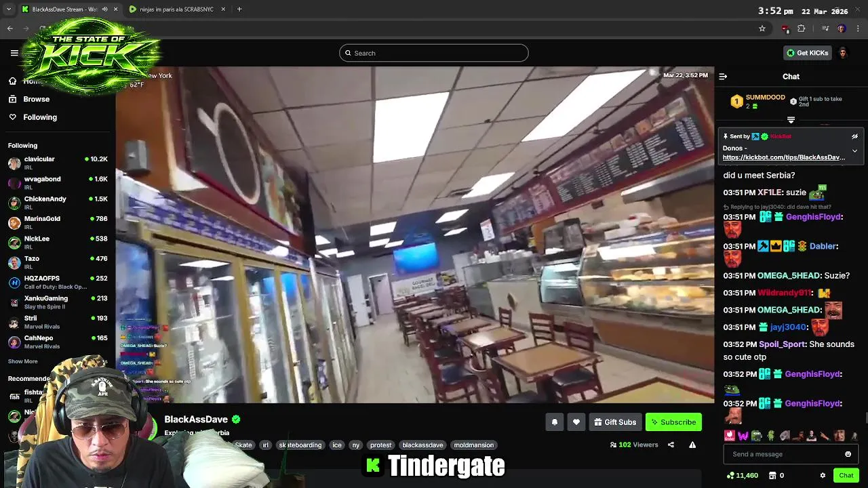The width and height of the screenshot is (868, 488).
Task: Open the emoji picker in chat input
Action: pyautogui.click(x=848, y=454)
